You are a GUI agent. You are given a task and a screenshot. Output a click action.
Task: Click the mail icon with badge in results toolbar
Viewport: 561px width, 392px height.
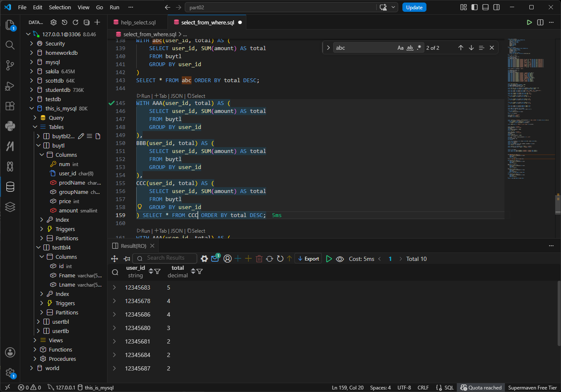coord(215,258)
